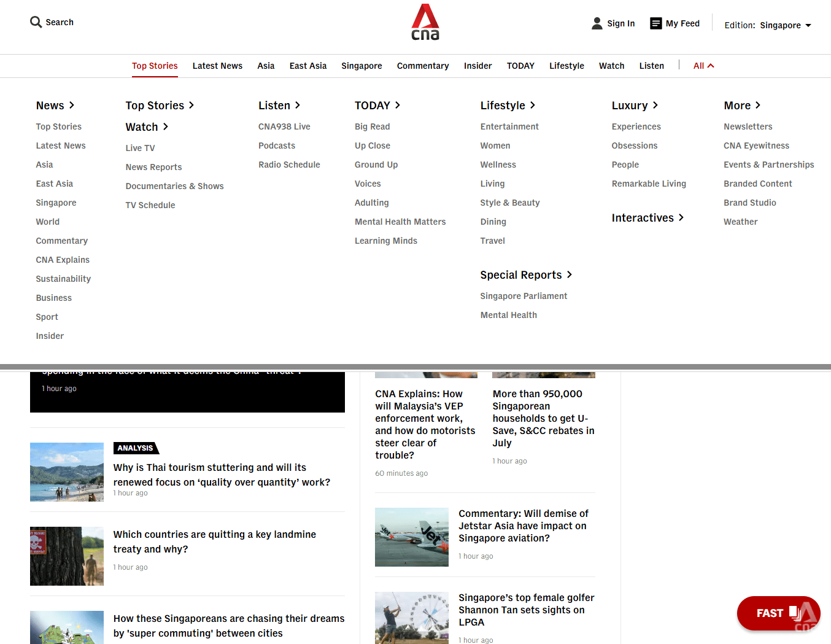Open My Feed link
Image resolution: width=831 pixels, height=644 pixels.
click(x=682, y=23)
